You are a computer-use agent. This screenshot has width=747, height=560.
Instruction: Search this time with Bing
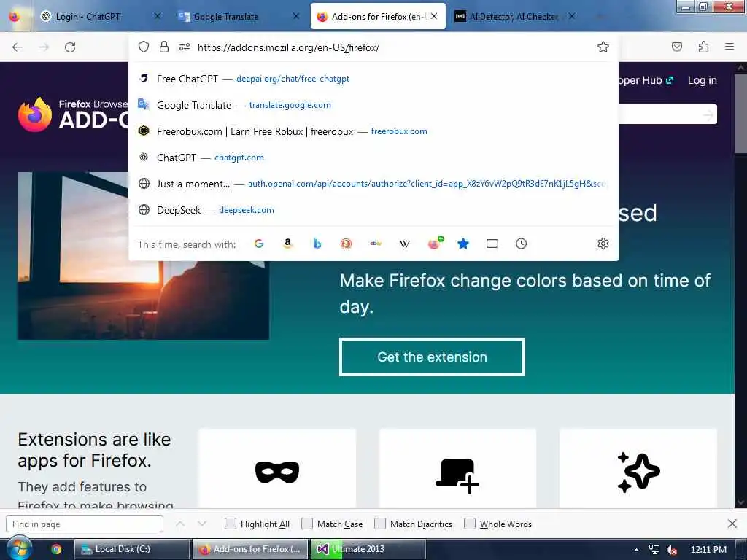click(317, 244)
